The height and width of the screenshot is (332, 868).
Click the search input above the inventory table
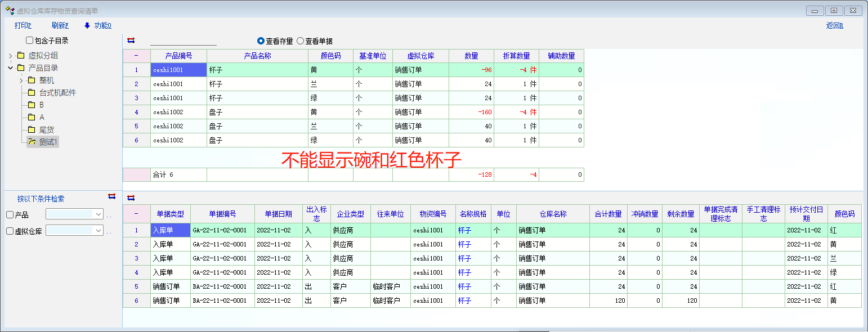[x=183, y=41]
